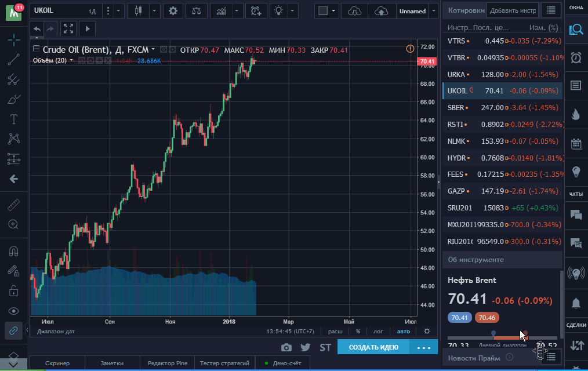The image size is (588, 371).
Task: Select the left arrow icons tool
Action: pyautogui.click(x=14, y=179)
